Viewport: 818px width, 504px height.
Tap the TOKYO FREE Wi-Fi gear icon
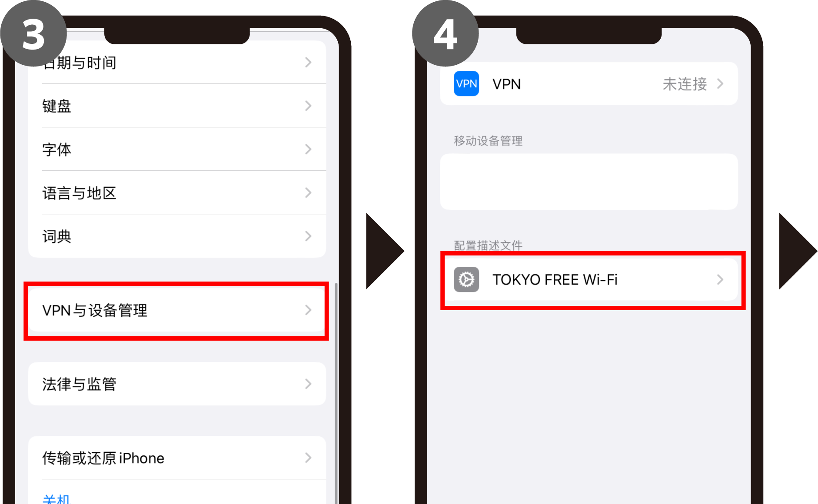coord(466,279)
